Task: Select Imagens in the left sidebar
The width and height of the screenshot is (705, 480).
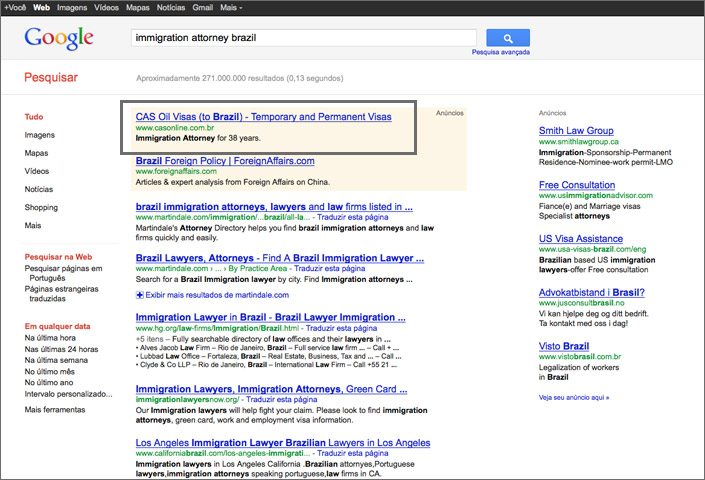Action: [x=40, y=135]
